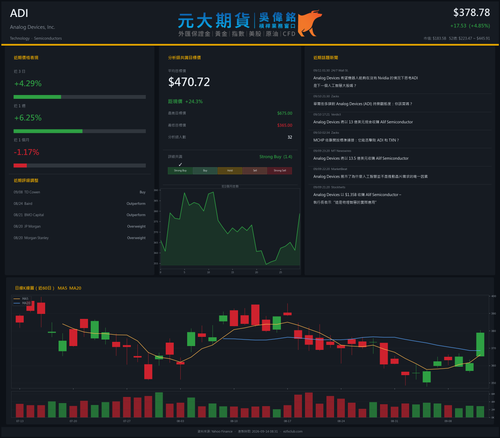Click the +4.29% three-day return value

click(28, 83)
